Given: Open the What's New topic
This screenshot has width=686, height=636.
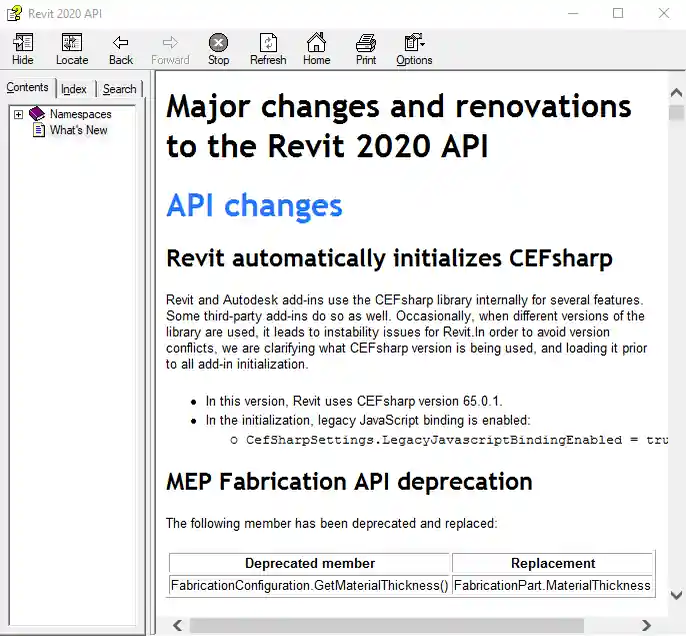Looking at the screenshot, I should [78, 131].
